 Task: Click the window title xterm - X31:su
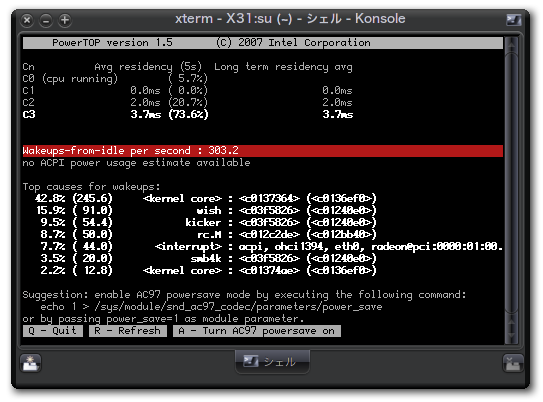[290, 19]
